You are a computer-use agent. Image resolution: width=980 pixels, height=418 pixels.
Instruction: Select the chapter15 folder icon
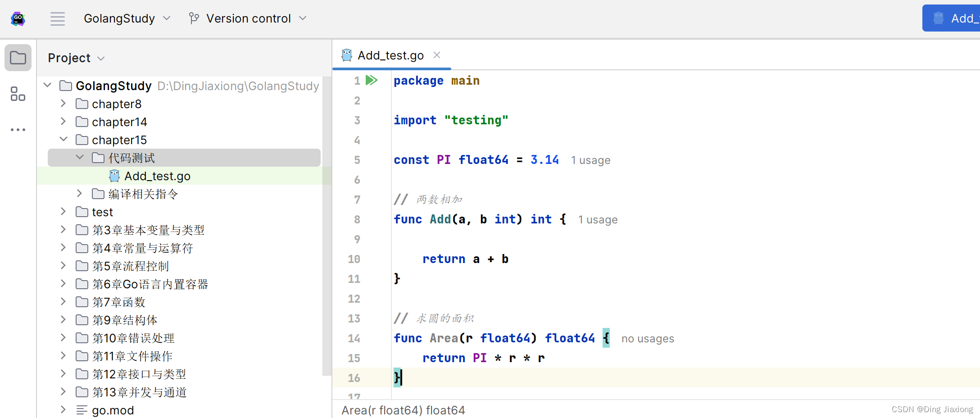[x=82, y=140]
